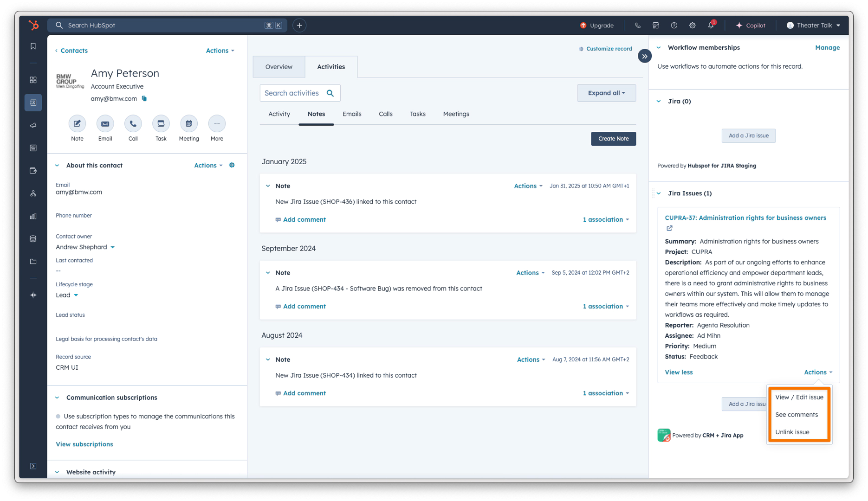Create a task using the Task icon
Screen dimensions: 868x501
pyautogui.click(x=161, y=124)
